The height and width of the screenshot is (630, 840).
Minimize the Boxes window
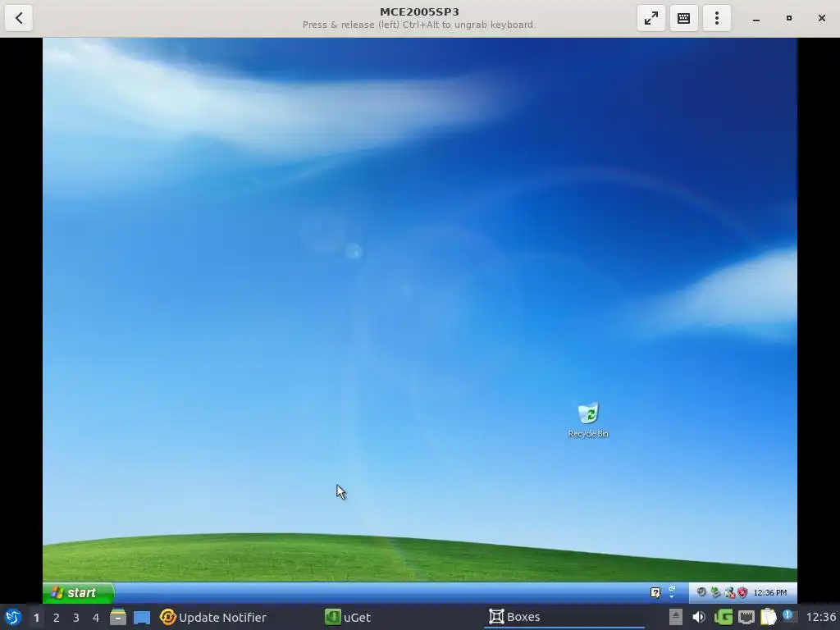[x=756, y=18]
